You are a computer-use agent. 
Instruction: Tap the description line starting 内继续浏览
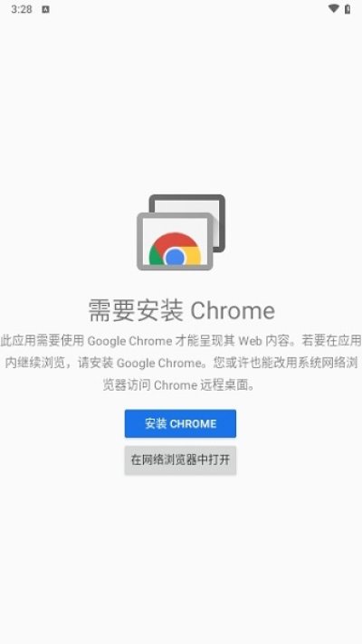[x=181, y=363]
